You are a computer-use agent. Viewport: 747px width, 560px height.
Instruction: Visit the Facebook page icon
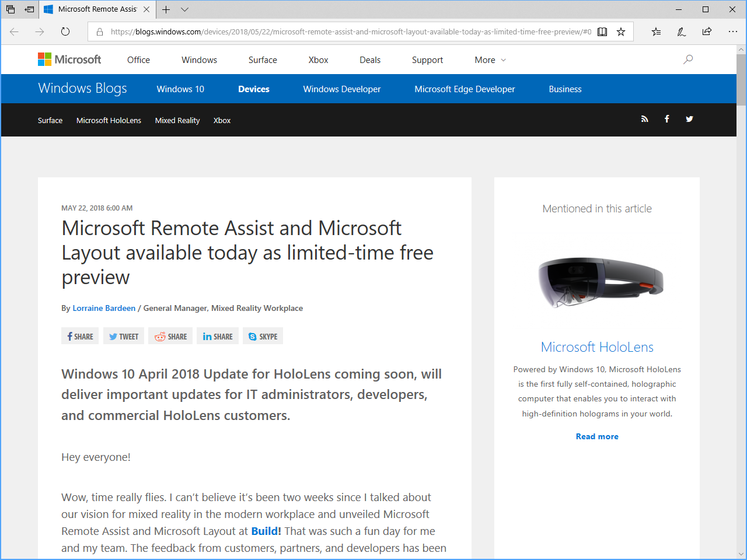point(666,119)
